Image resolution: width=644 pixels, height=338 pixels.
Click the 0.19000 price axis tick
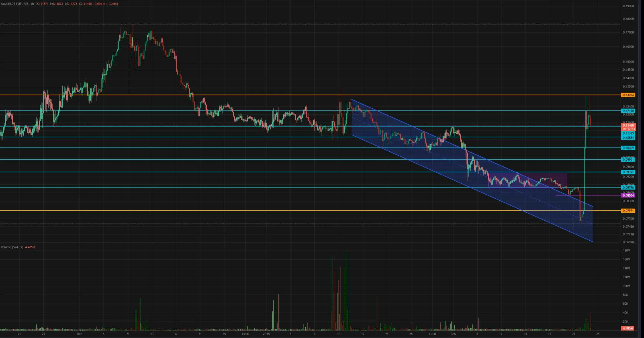tap(628, 6)
